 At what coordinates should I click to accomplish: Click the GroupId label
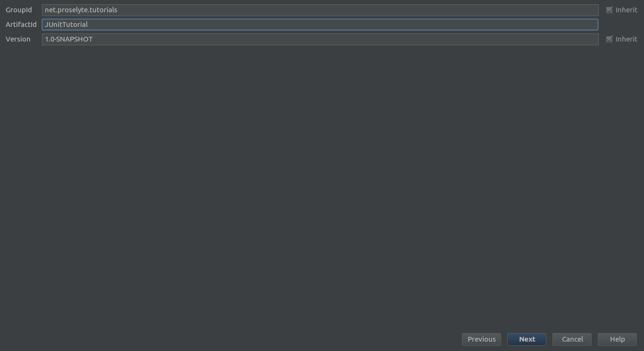pyautogui.click(x=19, y=10)
